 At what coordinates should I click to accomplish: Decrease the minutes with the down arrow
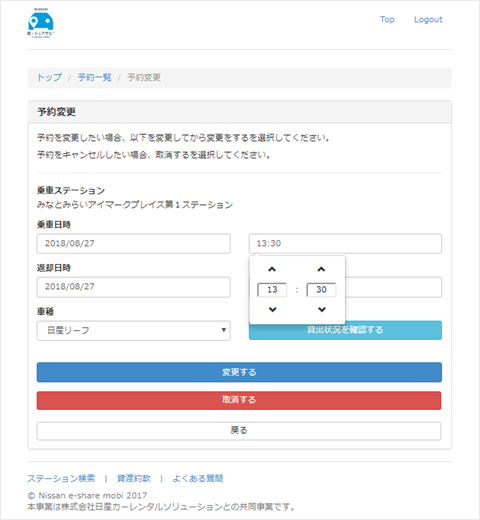point(322,309)
